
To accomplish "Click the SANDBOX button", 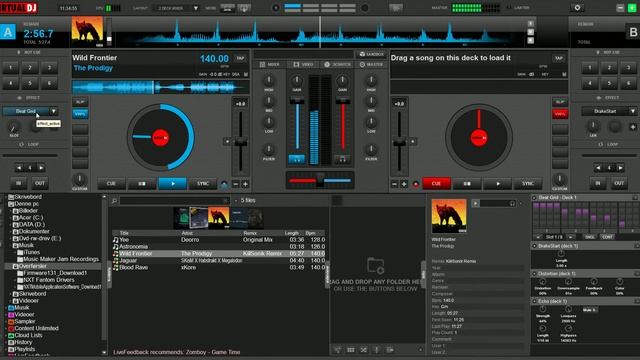I will click(x=371, y=54).
